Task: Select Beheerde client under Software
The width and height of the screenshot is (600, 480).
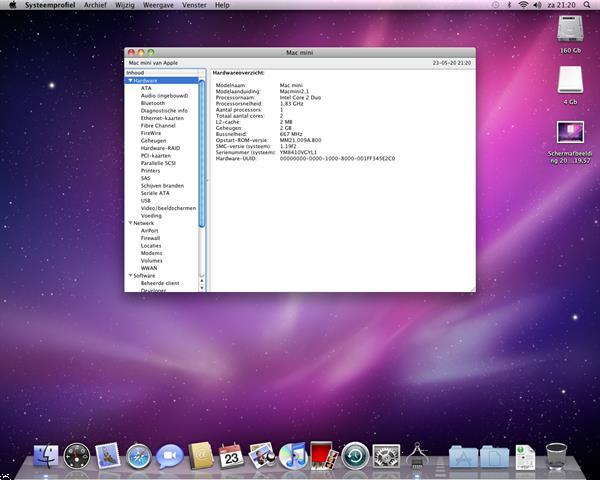Action: (160, 283)
